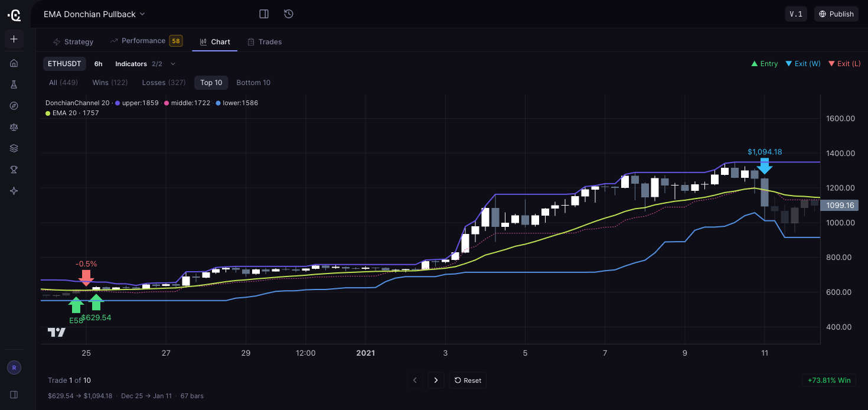
Task: Click the 12:00 time axis label
Action: 305,353
